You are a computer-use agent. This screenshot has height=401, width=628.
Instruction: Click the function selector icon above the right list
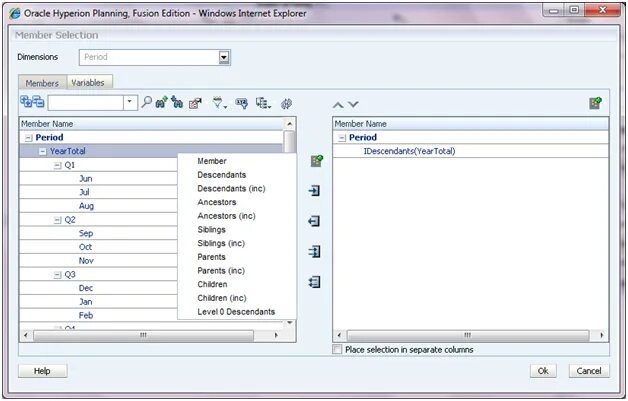596,103
